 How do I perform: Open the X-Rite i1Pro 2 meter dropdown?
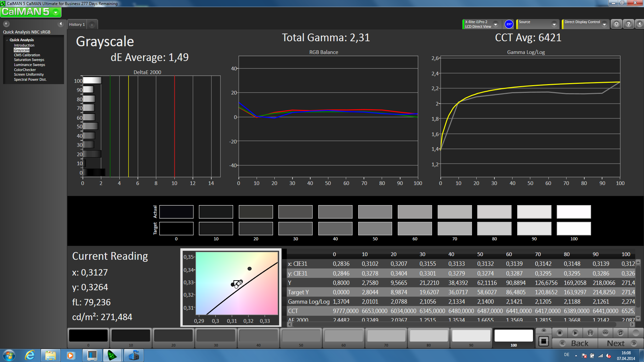[495, 24]
